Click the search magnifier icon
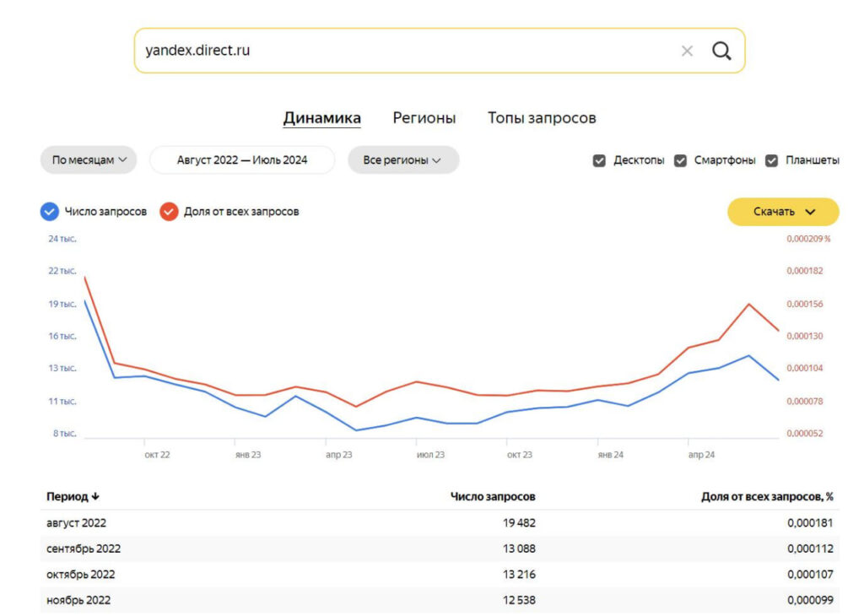Screen dimensions: 864x616 click(x=721, y=51)
